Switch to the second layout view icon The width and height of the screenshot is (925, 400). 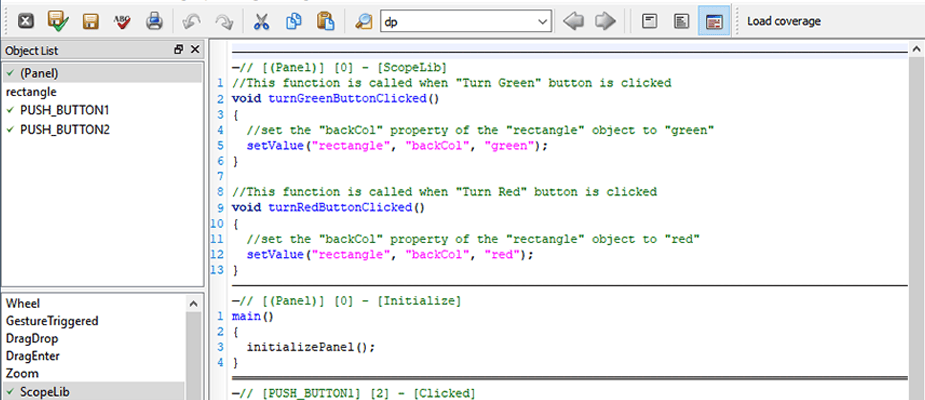pos(681,22)
